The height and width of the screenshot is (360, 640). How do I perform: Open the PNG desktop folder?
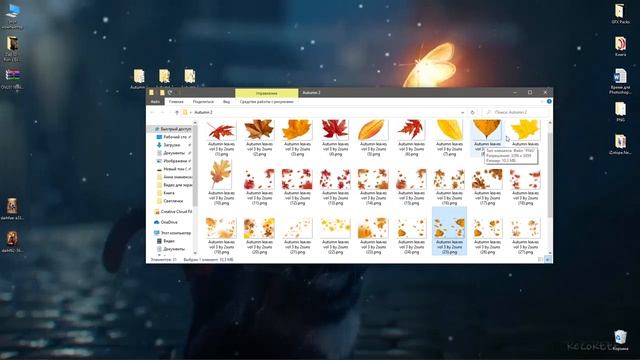click(x=620, y=112)
